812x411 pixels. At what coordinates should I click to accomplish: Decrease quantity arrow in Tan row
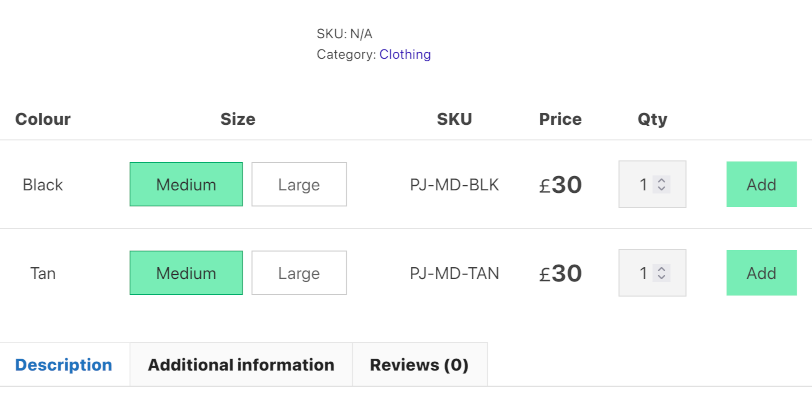[661, 277]
